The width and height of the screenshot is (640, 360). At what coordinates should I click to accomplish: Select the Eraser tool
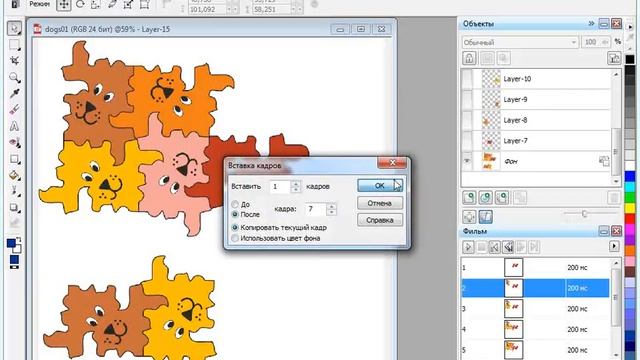(x=14, y=109)
